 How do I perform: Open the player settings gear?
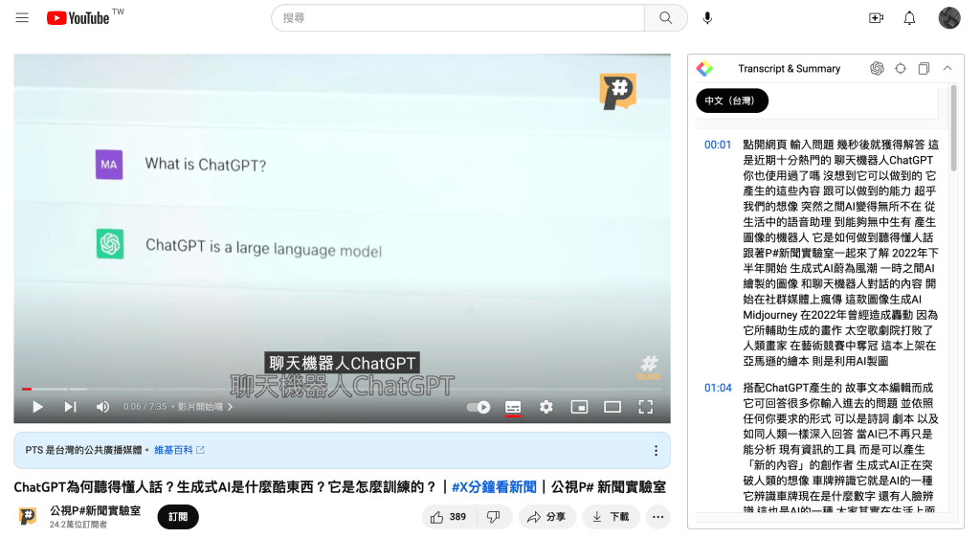[546, 408]
